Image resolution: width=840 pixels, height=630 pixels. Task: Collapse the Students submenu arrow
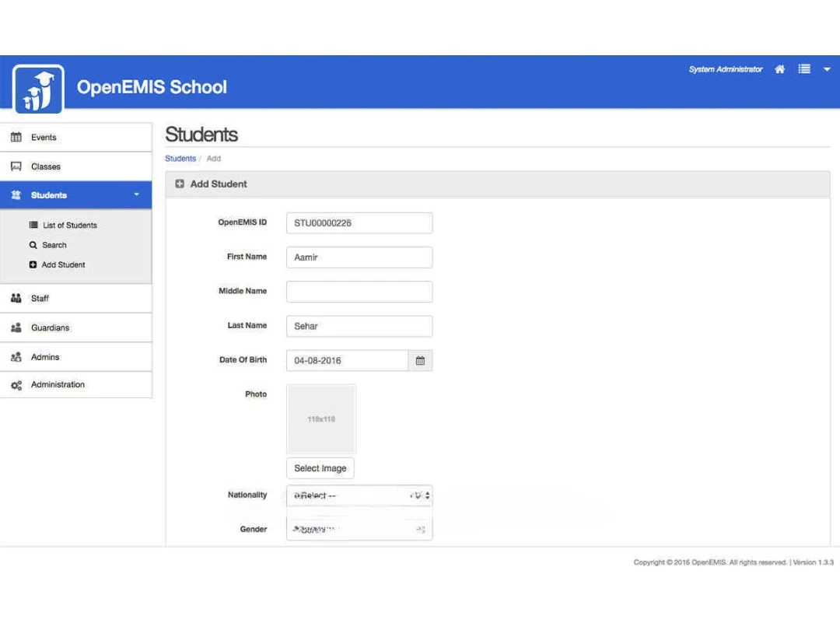[x=137, y=194]
